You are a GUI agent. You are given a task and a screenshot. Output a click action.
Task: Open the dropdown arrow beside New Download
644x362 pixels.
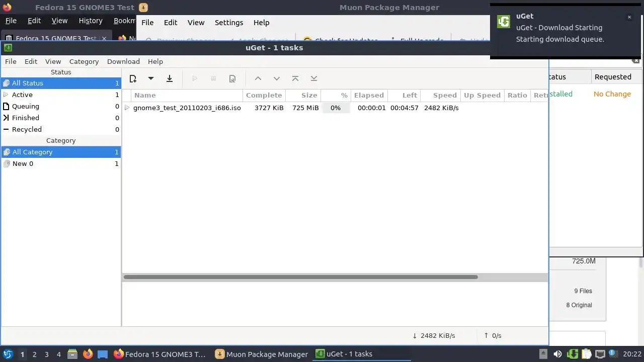[150, 78]
